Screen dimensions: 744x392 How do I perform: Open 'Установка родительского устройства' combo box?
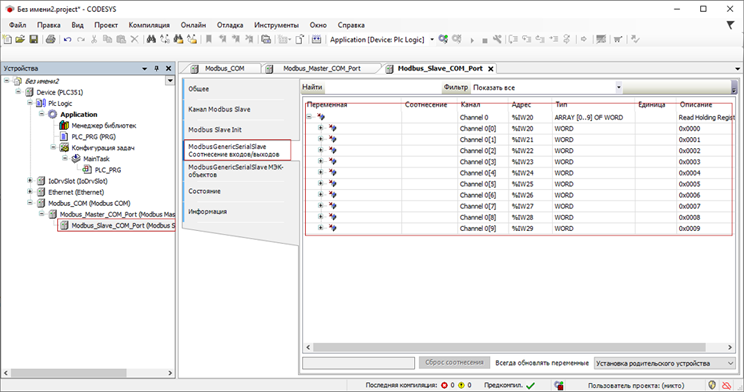[665, 363]
